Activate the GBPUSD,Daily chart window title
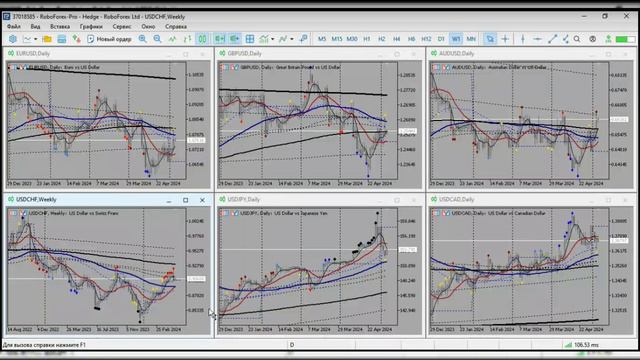This screenshot has width=640, height=360. [244, 53]
